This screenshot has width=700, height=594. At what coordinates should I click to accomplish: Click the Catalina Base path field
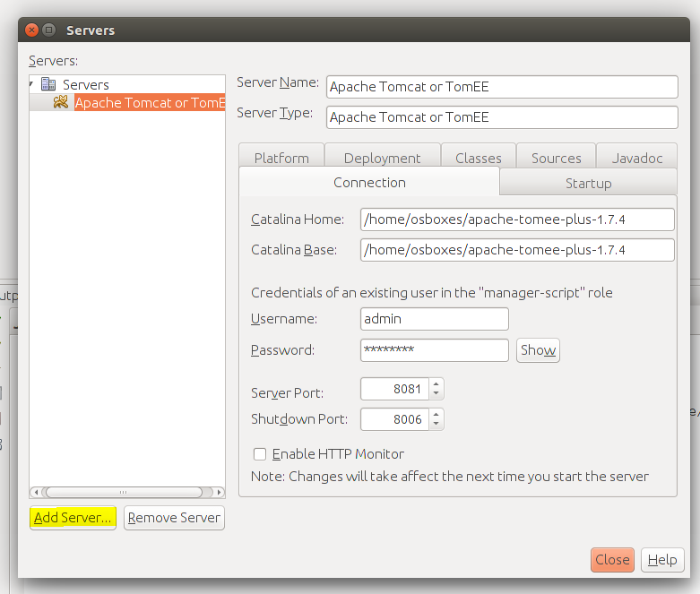point(517,250)
